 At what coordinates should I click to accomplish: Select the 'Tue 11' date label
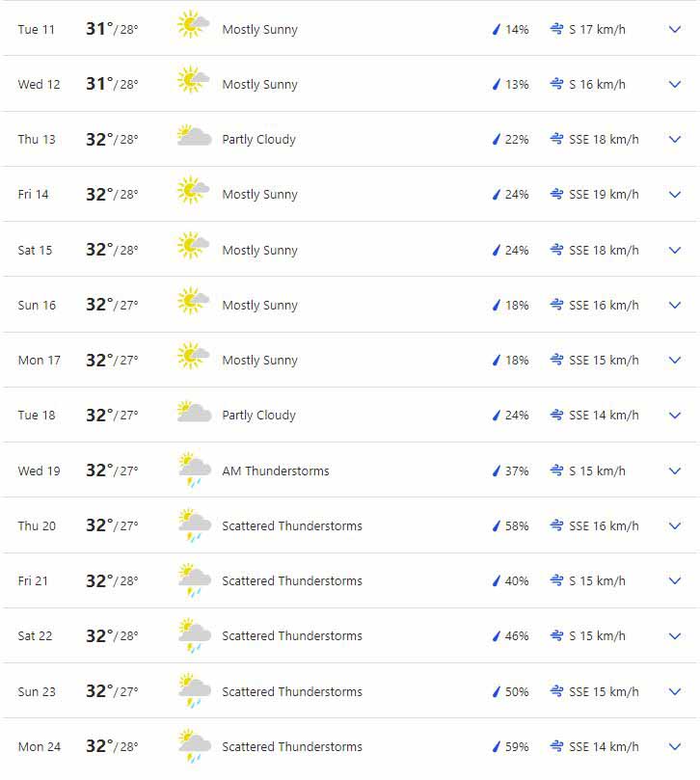[37, 29]
